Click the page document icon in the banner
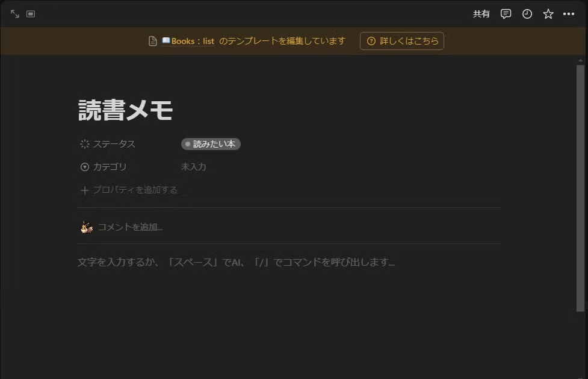The width and height of the screenshot is (588, 379). (153, 41)
